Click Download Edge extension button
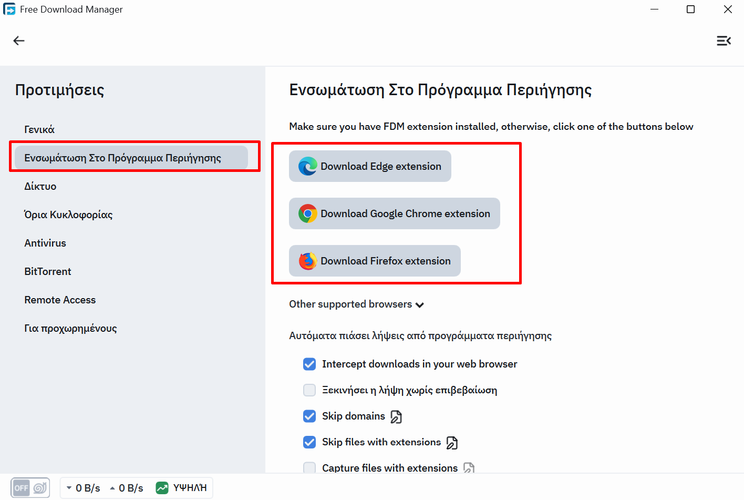This screenshot has width=744, height=500. coord(370,167)
